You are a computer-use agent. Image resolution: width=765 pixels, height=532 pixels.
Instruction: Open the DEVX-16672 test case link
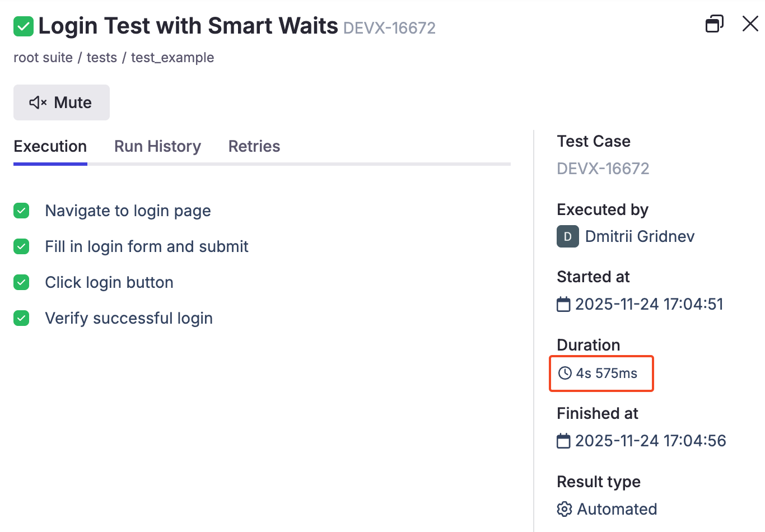point(603,169)
